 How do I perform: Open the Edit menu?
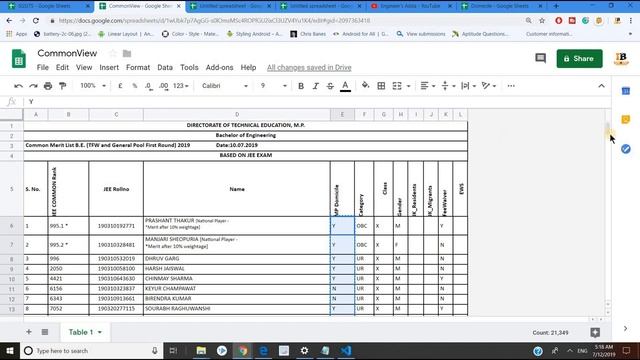point(62,67)
